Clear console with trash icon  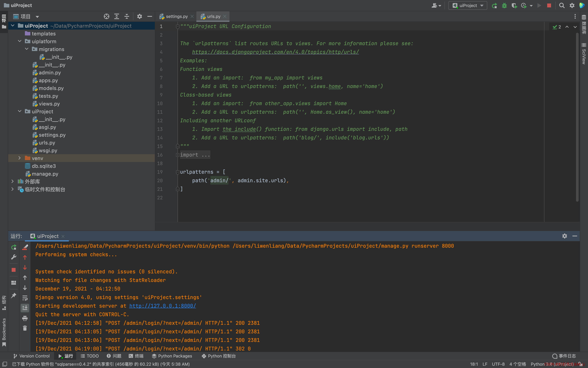coord(25,328)
